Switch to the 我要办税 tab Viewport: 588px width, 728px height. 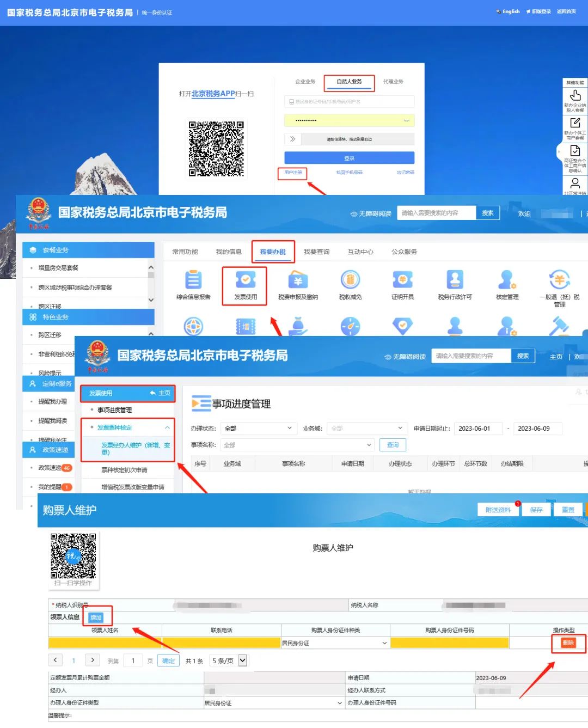[273, 252]
